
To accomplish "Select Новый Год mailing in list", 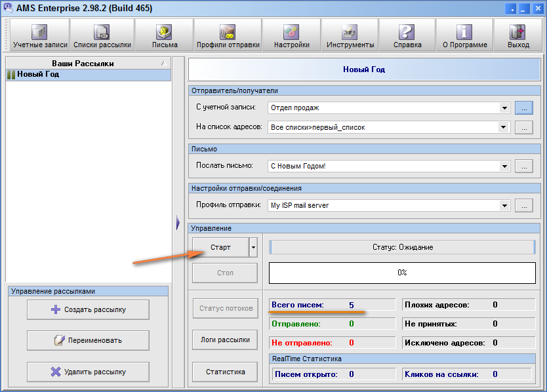I will [x=89, y=74].
